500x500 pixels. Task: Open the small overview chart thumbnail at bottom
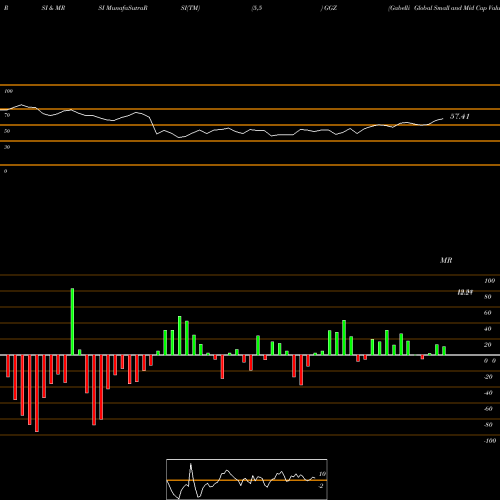point(247,479)
